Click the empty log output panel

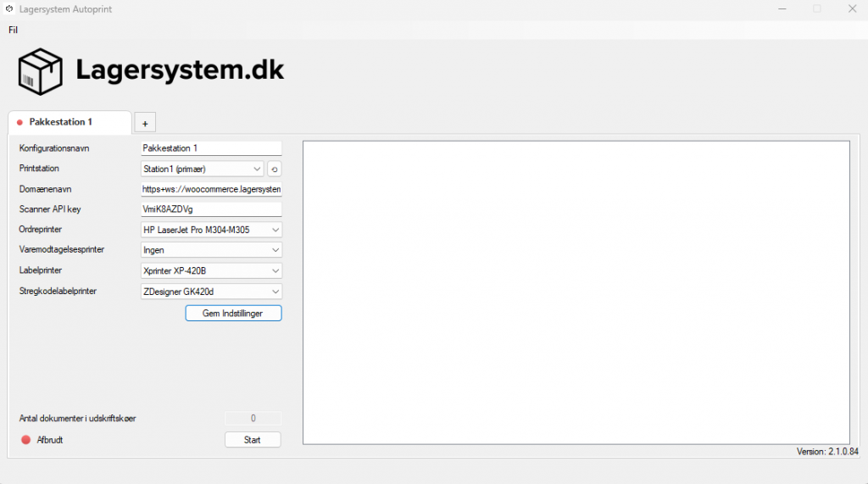[576, 292]
